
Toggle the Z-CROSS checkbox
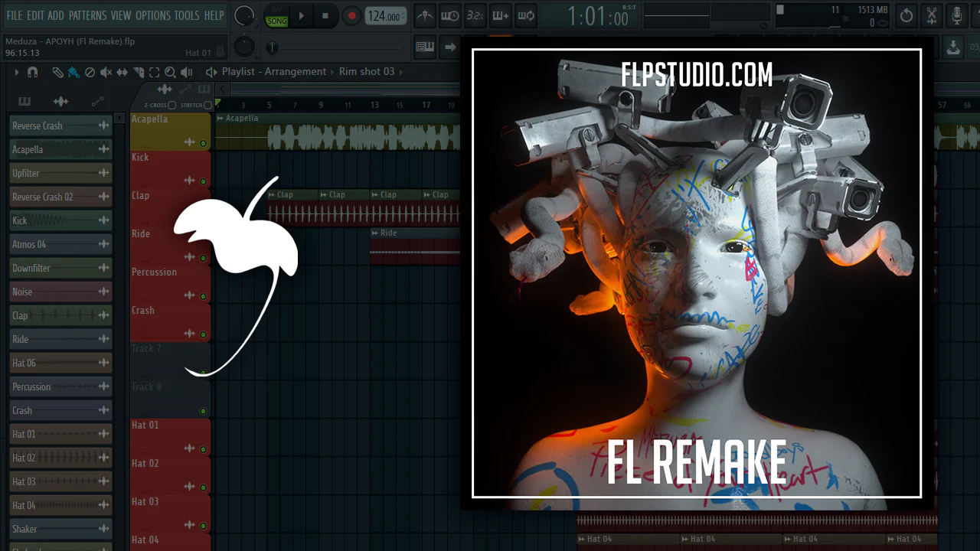[171, 105]
